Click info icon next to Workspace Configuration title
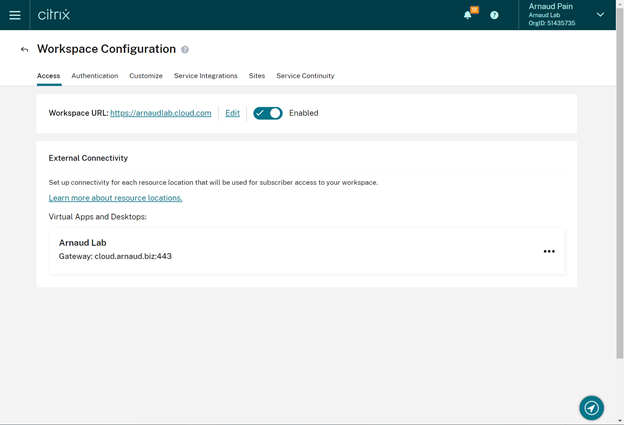The width and height of the screenshot is (624, 425). [185, 49]
